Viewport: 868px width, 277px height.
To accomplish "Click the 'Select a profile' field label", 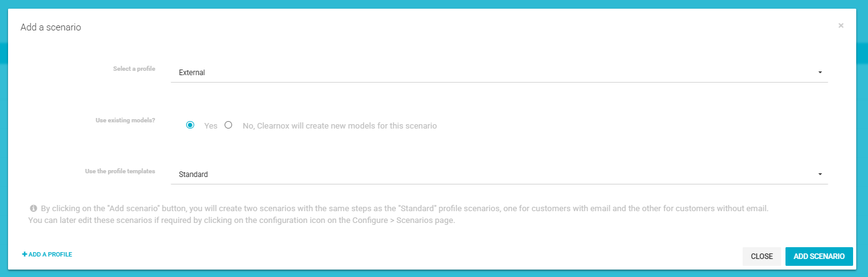I will coord(134,69).
